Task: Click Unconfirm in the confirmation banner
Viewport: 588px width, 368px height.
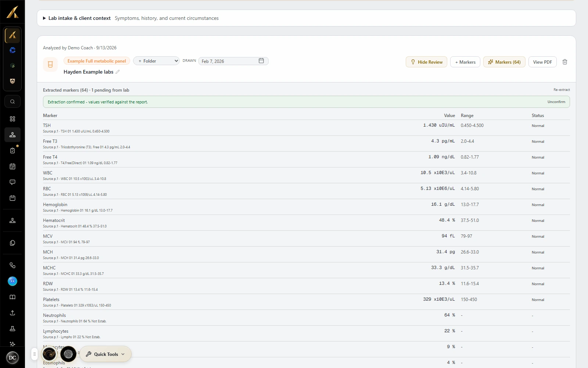Action: pos(556,102)
